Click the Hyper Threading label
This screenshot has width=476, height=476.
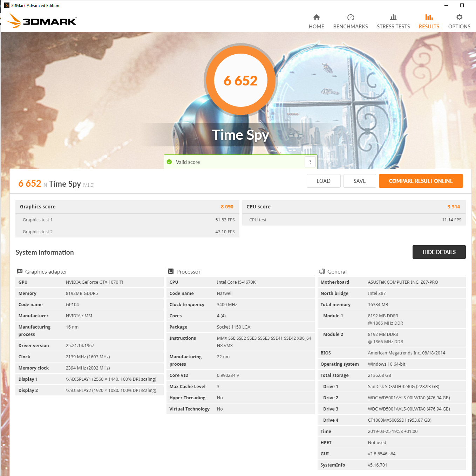(x=187, y=398)
